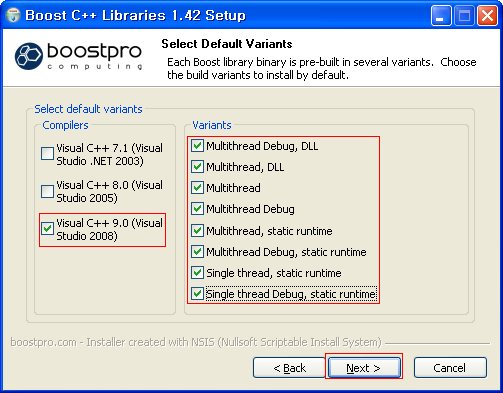Toggle Multithread, DLL variant checkbox
Screen dimensions: 503x393
tap(197, 167)
